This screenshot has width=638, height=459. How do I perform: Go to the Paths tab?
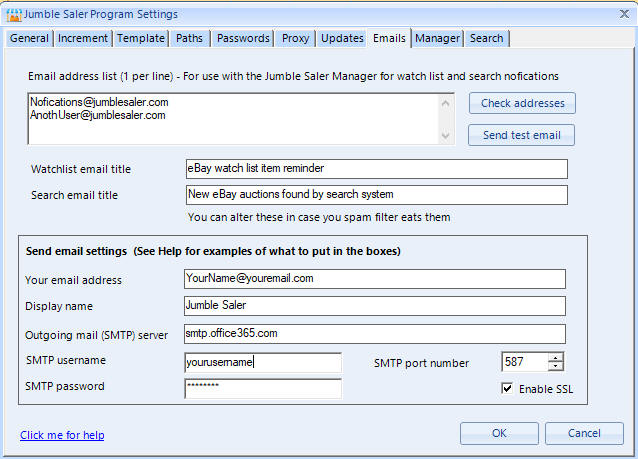pos(189,38)
